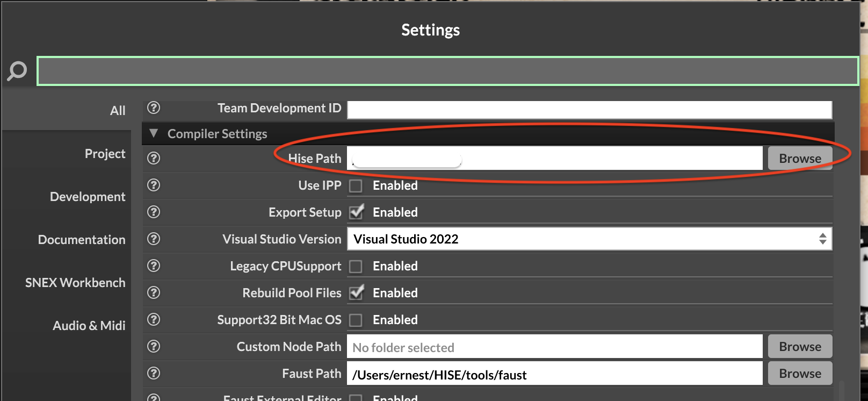The image size is (868, 401).
Task: Open the Visual Studio Version dropdown
Action: click(590, 239)
